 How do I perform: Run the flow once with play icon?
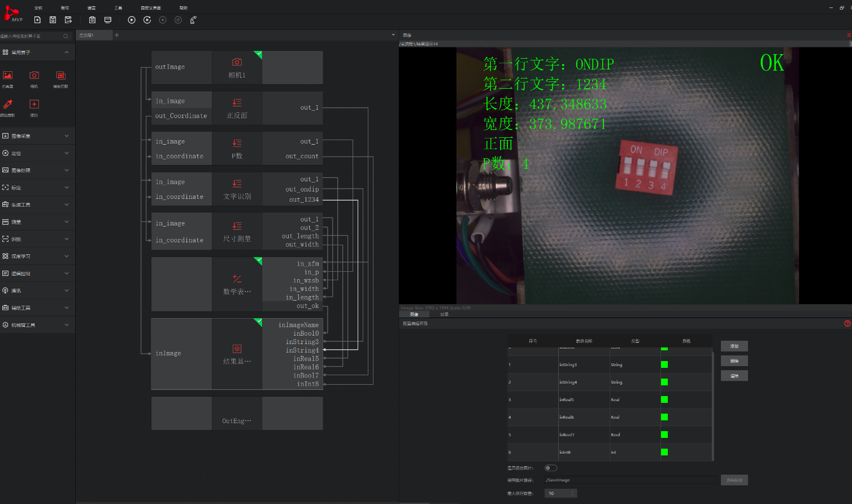pyautogui.click(x=132, y=20)
